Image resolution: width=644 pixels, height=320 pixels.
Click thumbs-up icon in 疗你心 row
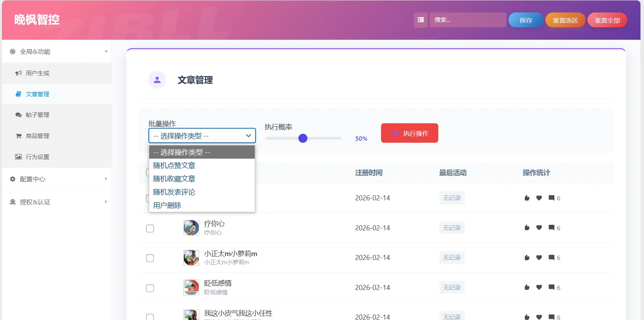[527, 228]
